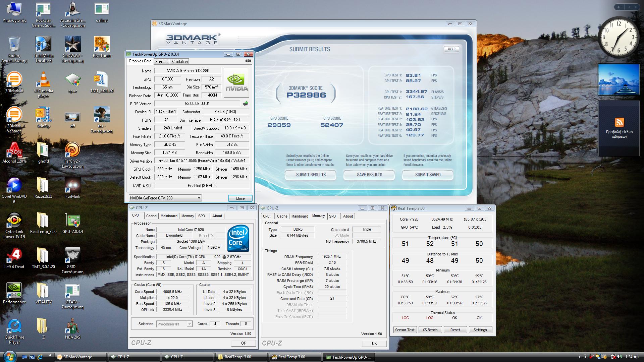Expand quick launch overflow chevron
The width and height of the screenshot is (644, 362).
pyautogui.click(x=50, y=355)
